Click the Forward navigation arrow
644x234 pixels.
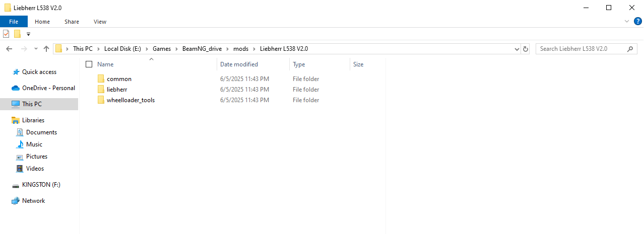pyautogui.click(x=24, y=49)
